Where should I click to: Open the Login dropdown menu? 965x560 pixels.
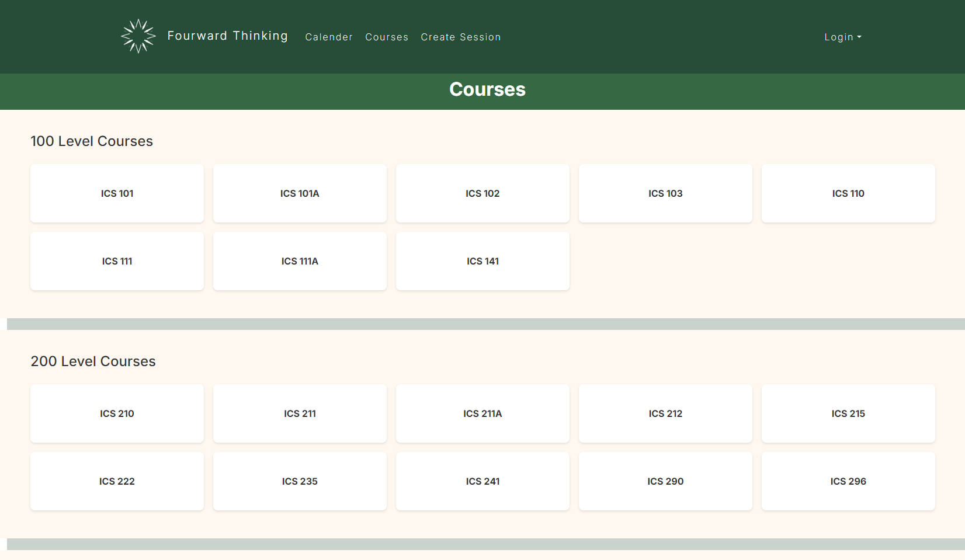point(842,37)
